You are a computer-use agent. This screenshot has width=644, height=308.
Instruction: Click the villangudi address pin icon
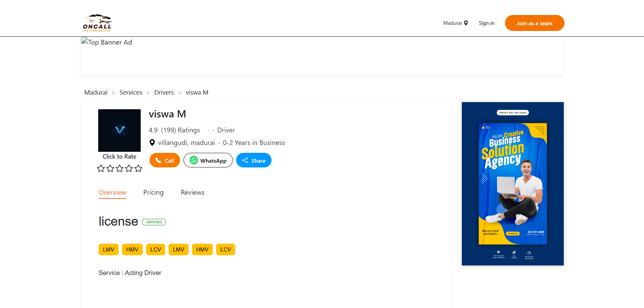152,143
